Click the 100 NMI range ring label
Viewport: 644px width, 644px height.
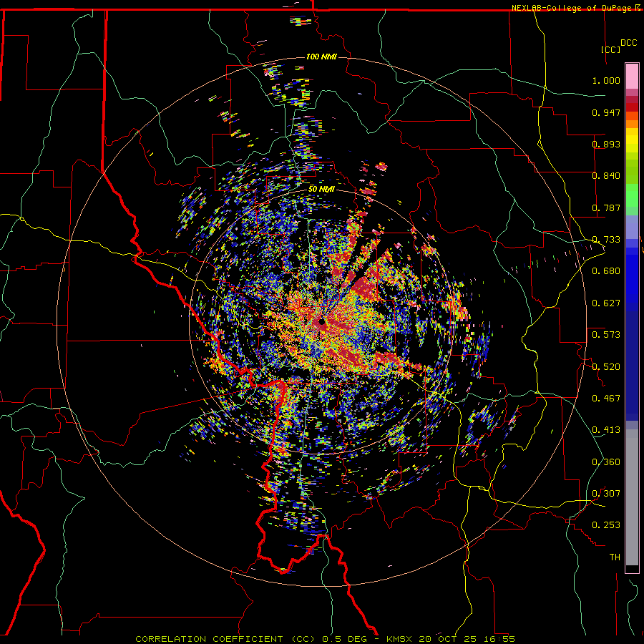pos(321,57)
